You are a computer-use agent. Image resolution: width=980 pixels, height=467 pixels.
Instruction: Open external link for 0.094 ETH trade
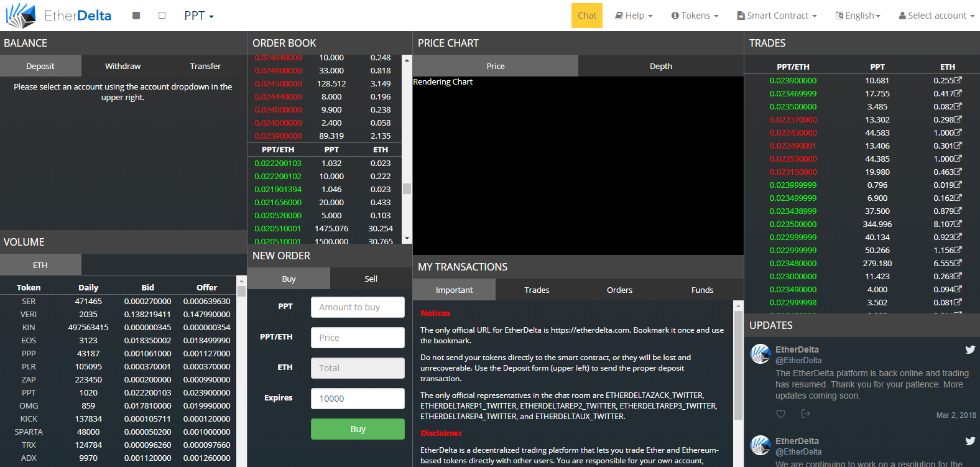point(958,289)
